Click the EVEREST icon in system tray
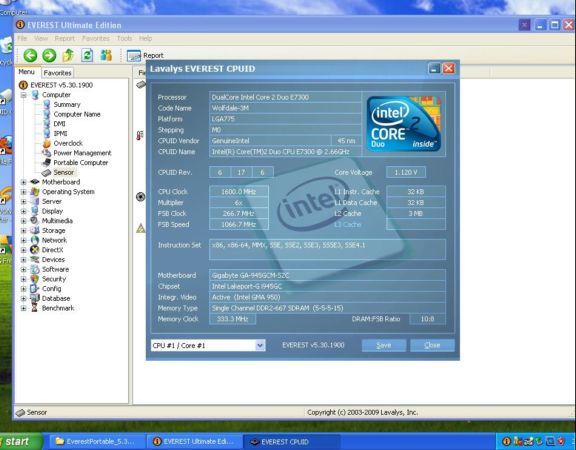The width and height of the screenshot is (576, 450). [506, 441]
